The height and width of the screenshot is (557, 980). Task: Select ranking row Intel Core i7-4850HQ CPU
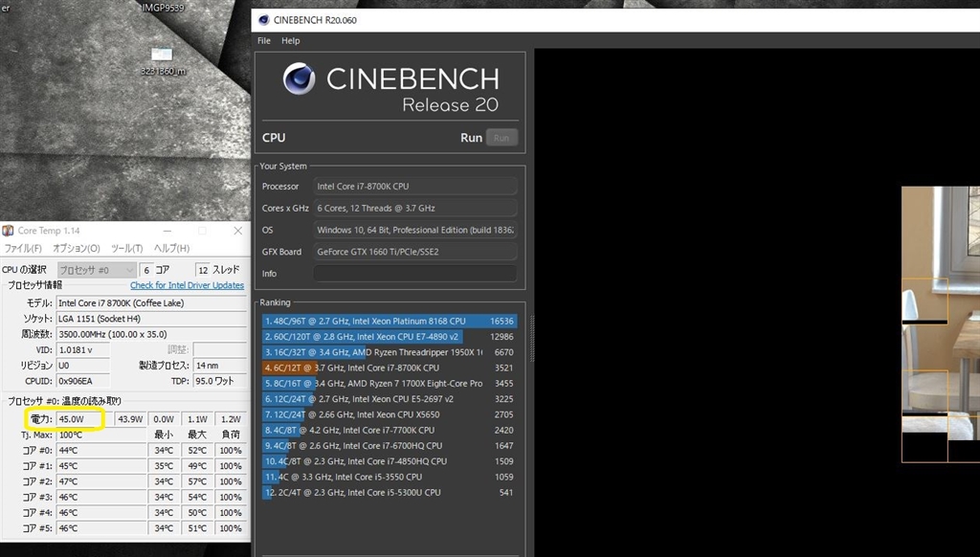click(x=390, y=461)
